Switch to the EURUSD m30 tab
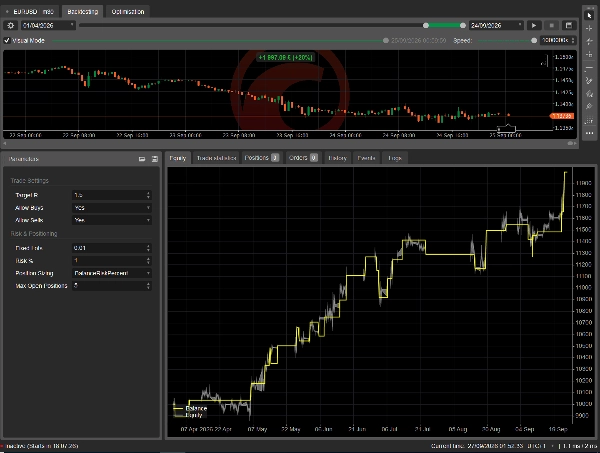Viewport: 600px width, 453px height. 31,12
